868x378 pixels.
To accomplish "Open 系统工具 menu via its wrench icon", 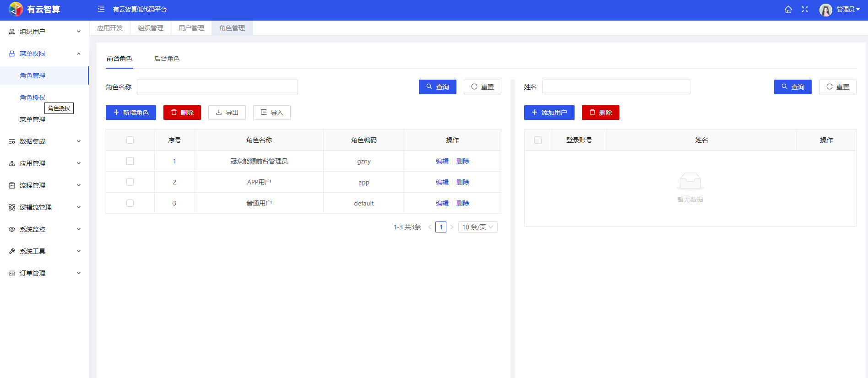I will (x=12, y=251).
